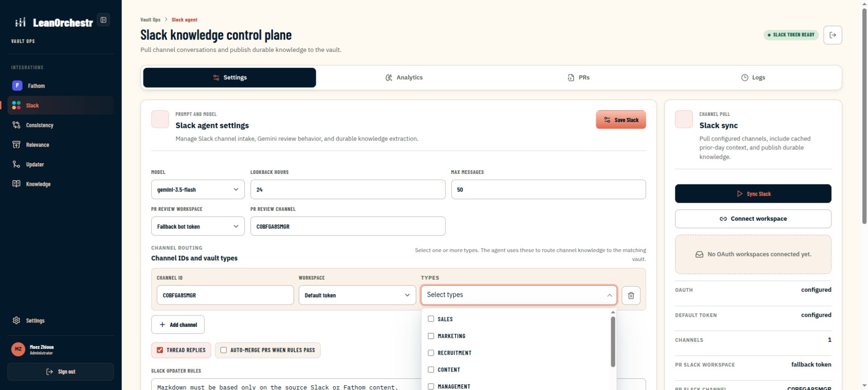868x390 pixels.
Task: Collapse the sidebar panel toggle icon
Action: click(103, 20)
